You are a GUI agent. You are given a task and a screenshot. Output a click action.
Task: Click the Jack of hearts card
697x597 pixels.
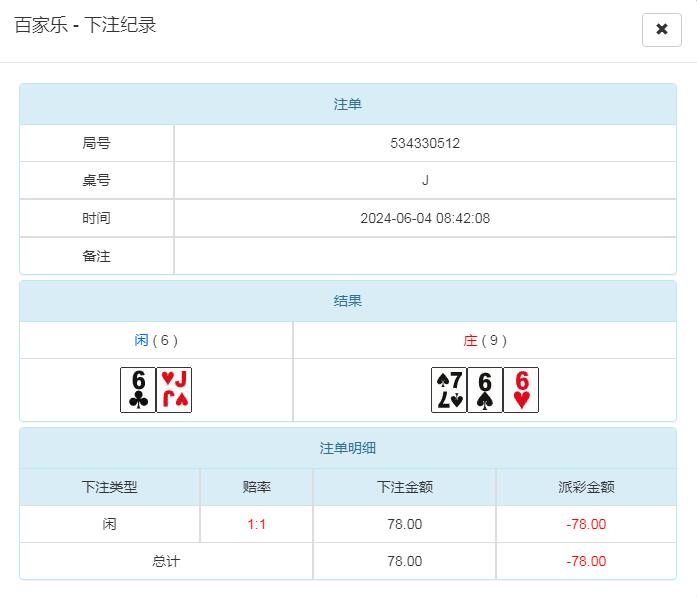point(174,389)
